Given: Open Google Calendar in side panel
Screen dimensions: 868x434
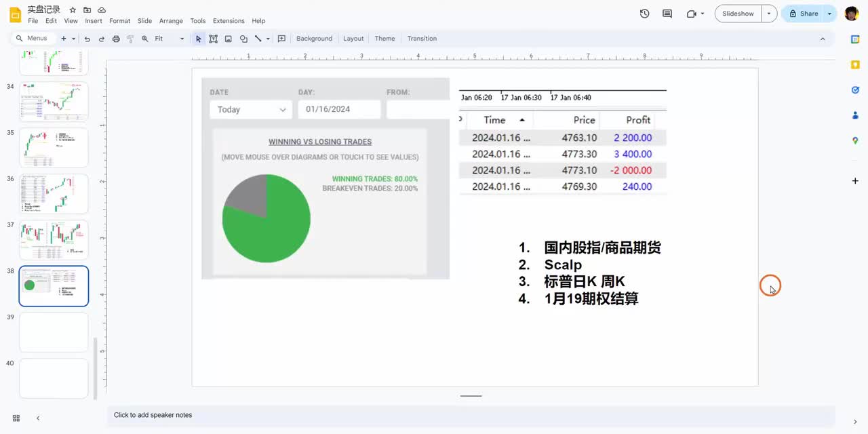Looking at the screenshot, I should (x=855, y=39).
